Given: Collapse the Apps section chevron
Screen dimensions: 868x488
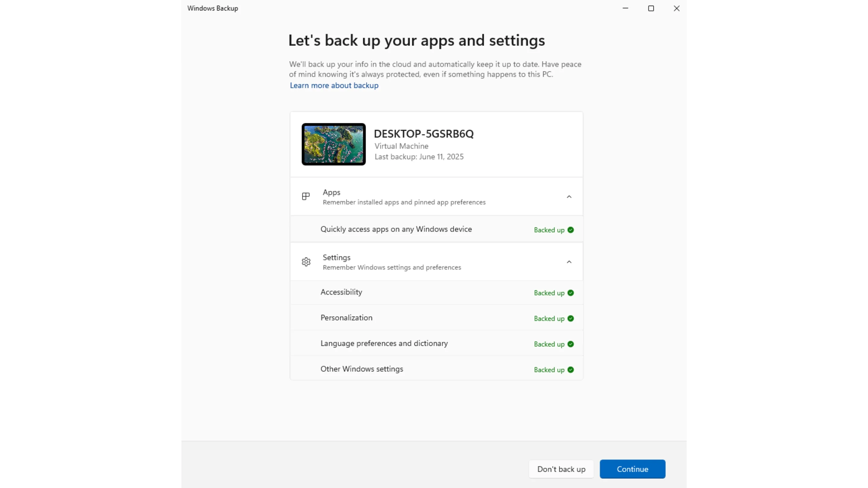Looking at the screenshot, I should tap(569, 197).
